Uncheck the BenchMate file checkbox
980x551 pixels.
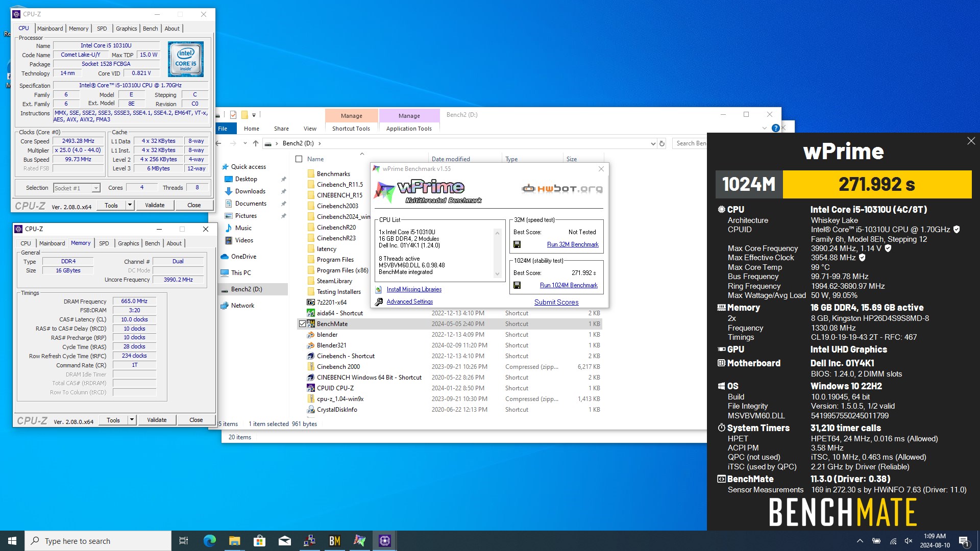tap(302, 324)
